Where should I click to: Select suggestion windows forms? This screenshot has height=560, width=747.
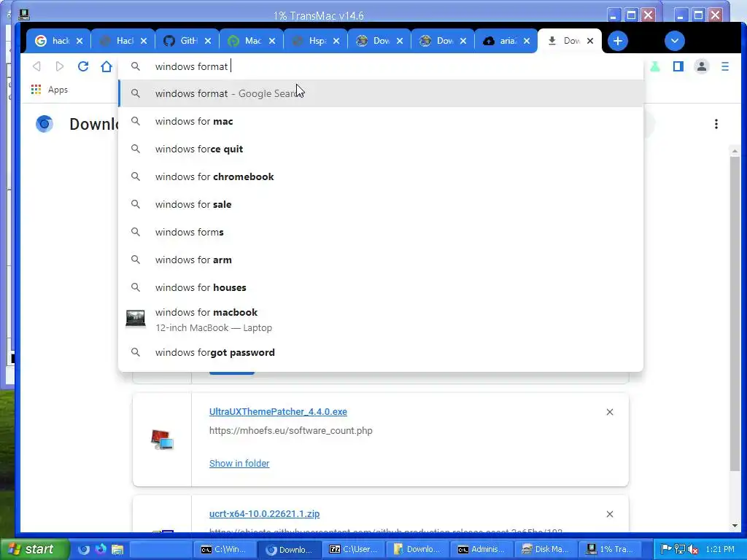coord(381,232)
